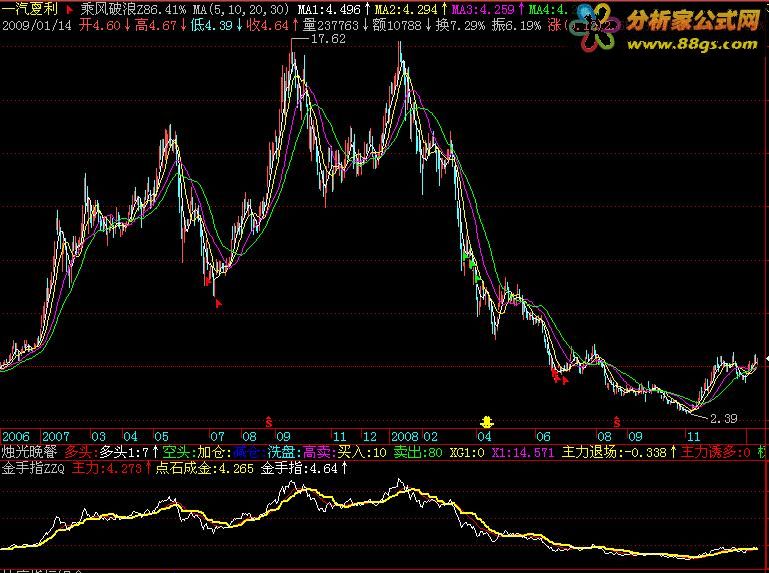Viewport: 769px width, 573px height.
Task: Select month 02 on the time axis
Action: pyautogui.click(x=430, y=436)
